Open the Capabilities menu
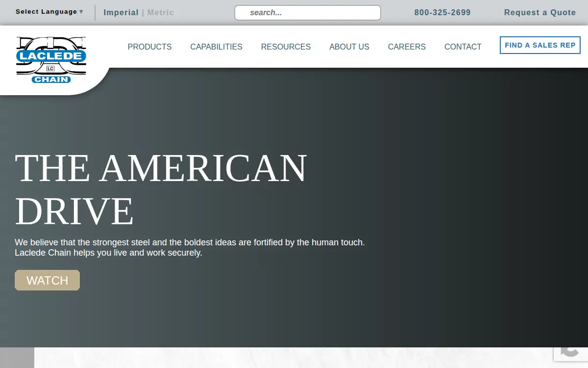 (x=216, y=47)
